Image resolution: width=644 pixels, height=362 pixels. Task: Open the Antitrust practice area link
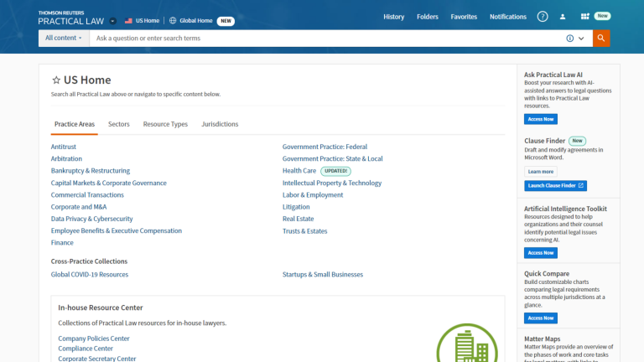point(64,147)
